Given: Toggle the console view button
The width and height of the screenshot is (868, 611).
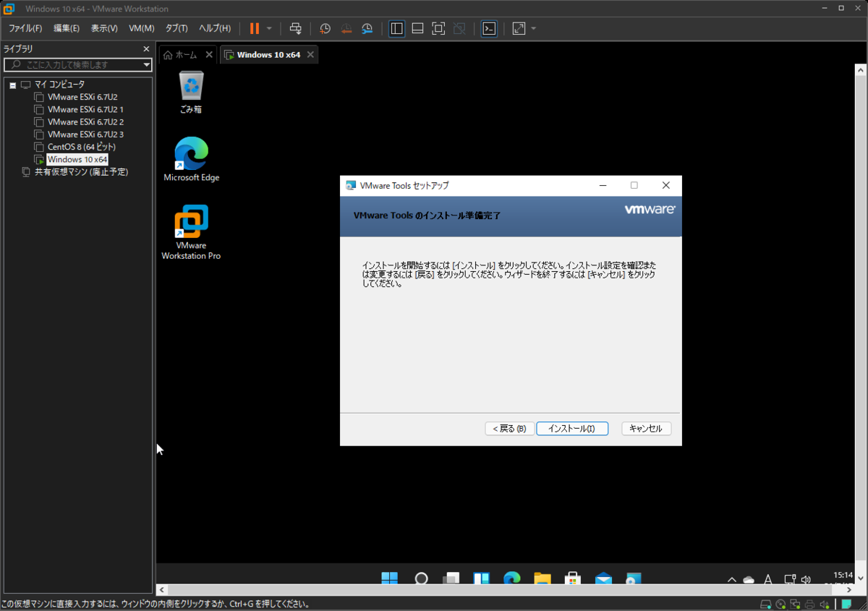Looking at the screenshot, I should 490,28.
